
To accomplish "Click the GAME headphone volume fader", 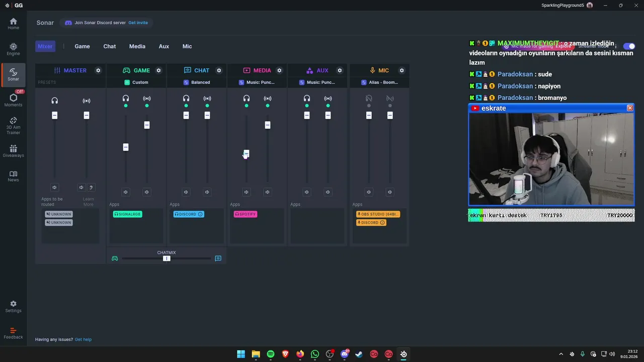I will [x=126, y=147].
